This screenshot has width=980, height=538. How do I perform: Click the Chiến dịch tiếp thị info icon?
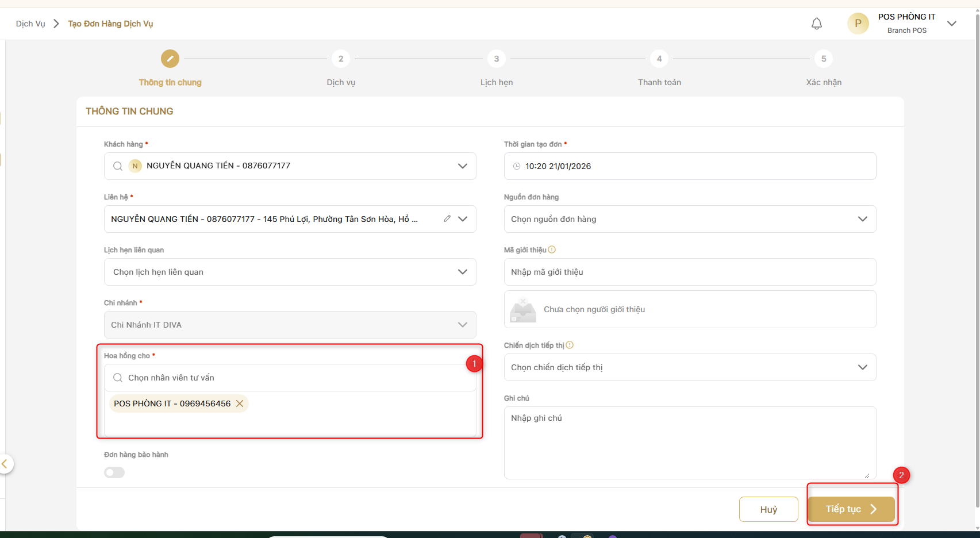click(570, 345)
